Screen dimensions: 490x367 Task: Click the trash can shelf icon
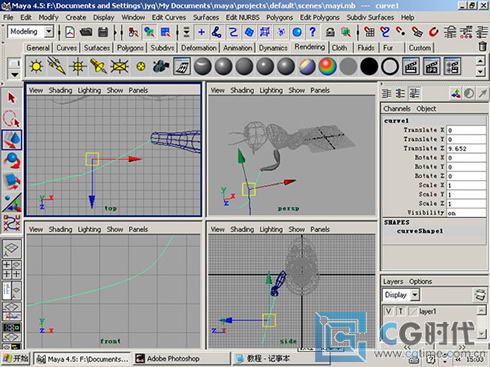click(482, 46)
